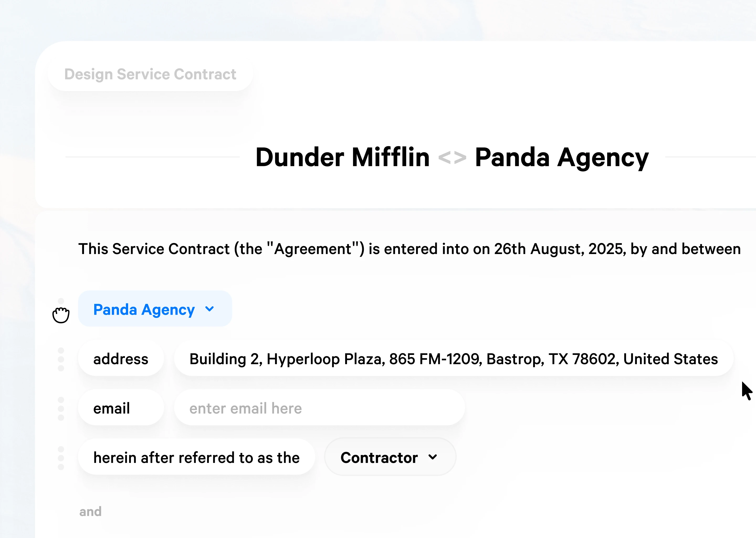Click the drag dot left of Panda Agency dropdown
The width and height of the screenshot is (756, 538).
61,301
